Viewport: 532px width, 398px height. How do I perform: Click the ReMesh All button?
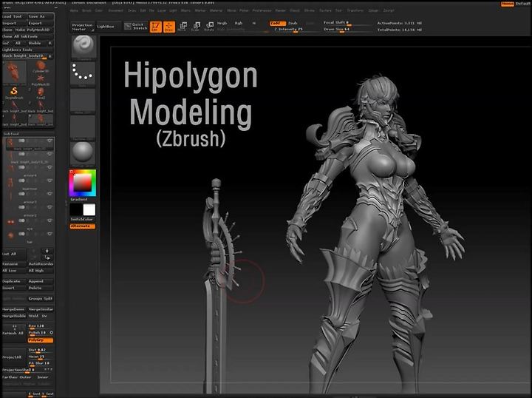click(14, 333)
